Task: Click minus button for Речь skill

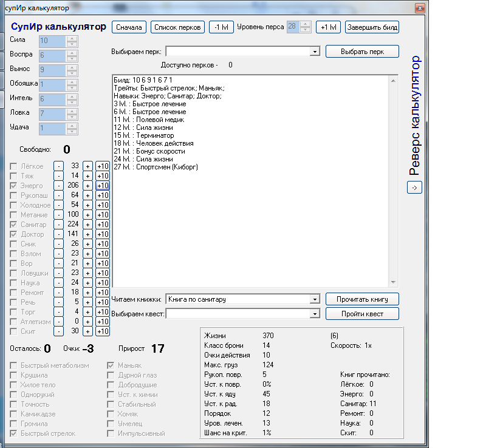Action: (x=58, y=302)
